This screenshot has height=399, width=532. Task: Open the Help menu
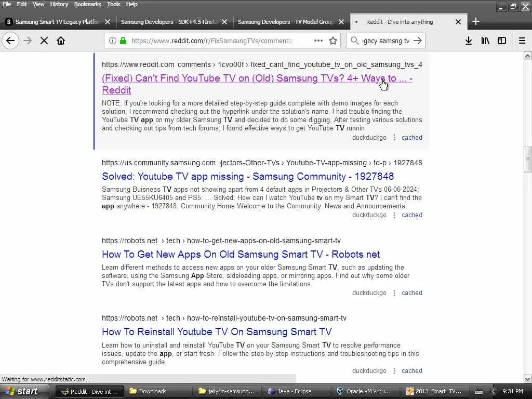point(131,4)
